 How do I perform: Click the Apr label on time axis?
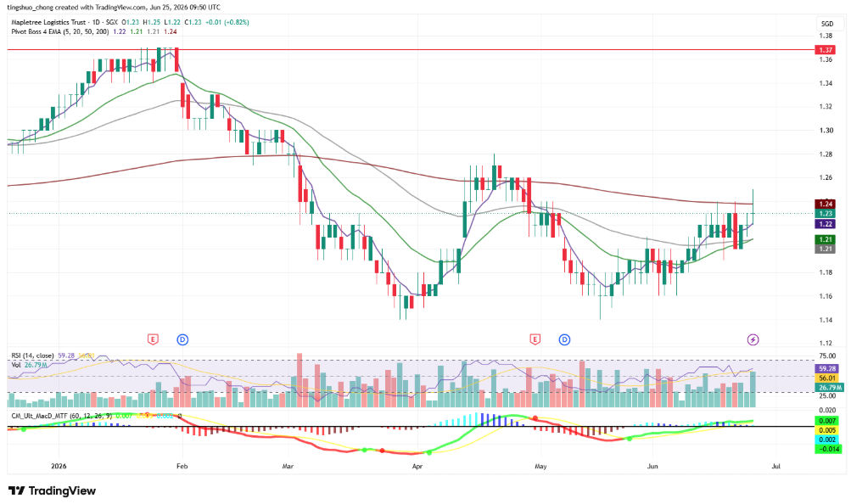417,466
